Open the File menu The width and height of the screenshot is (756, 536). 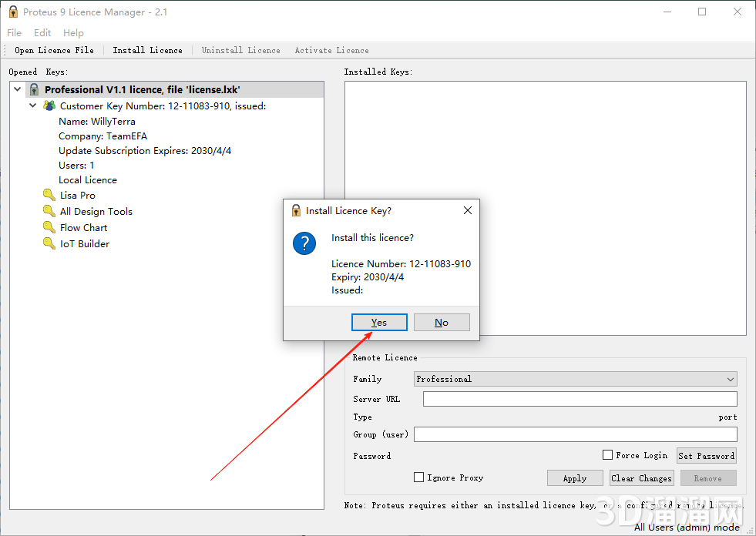point(15,33)
